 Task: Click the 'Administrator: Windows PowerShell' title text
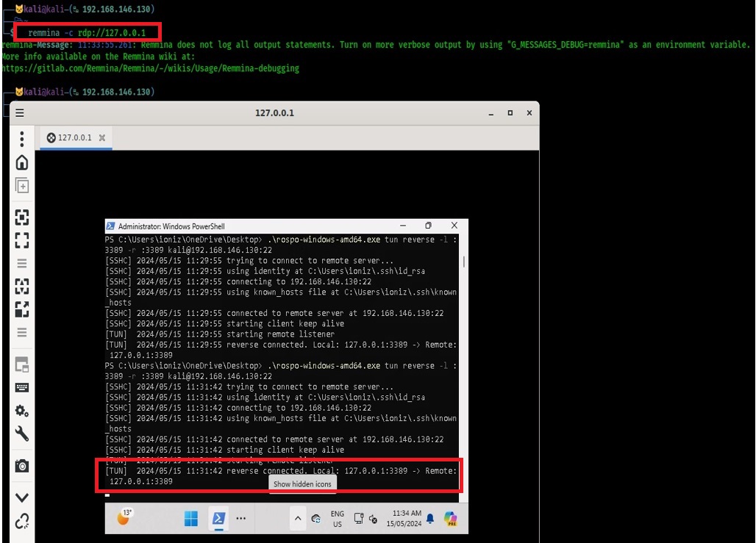[x=171, y=226]
